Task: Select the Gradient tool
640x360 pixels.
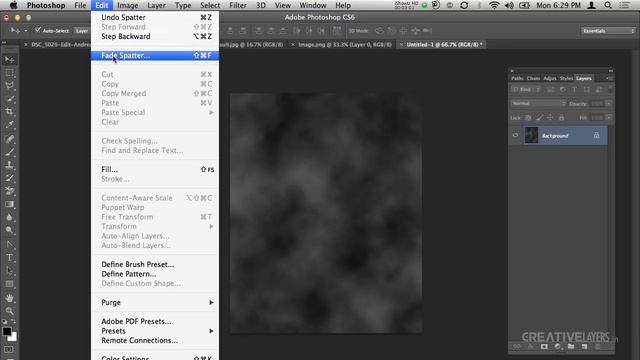Action: pyautogui.click(x=9, y=204)
